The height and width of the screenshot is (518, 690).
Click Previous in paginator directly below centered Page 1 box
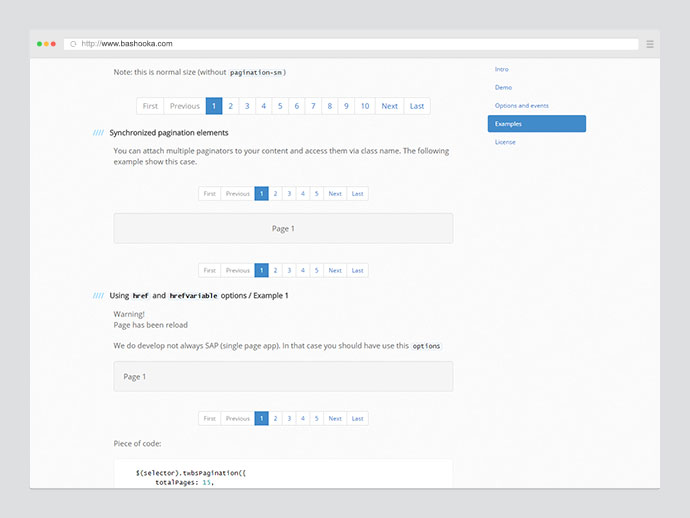238,270
